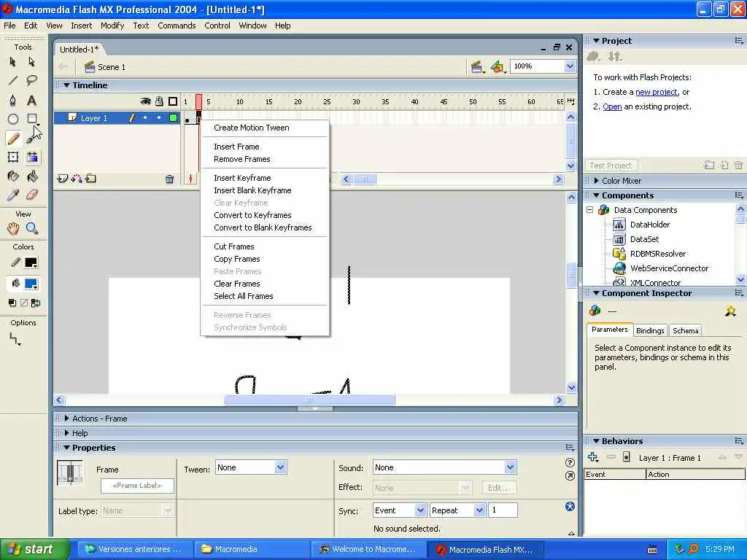
Task: Select the Hand tool
Action: pyautogui.click(x=13, y=228)
